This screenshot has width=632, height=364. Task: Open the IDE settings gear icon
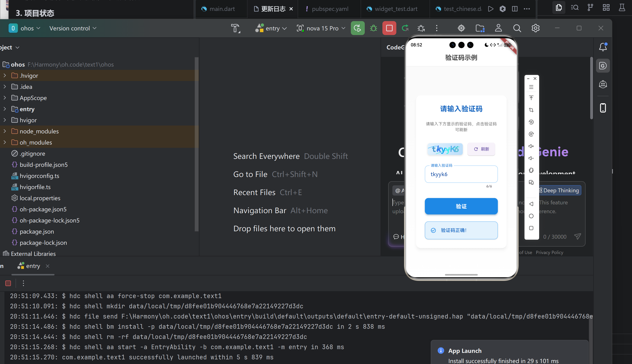point(535,28)
